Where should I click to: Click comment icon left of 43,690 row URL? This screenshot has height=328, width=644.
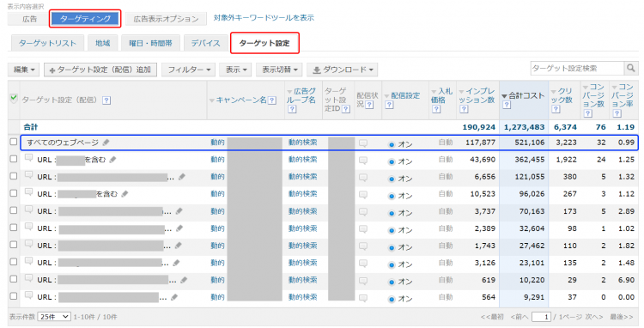28,158
